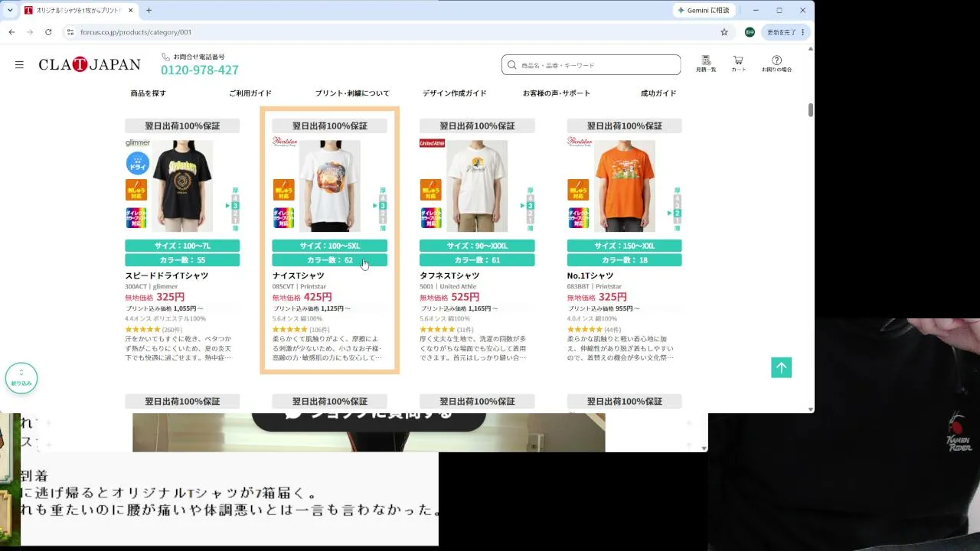Open the No.1Tシャツ product title
The height and width of the screenshot is (551, 980).
[x=590, y=275]
